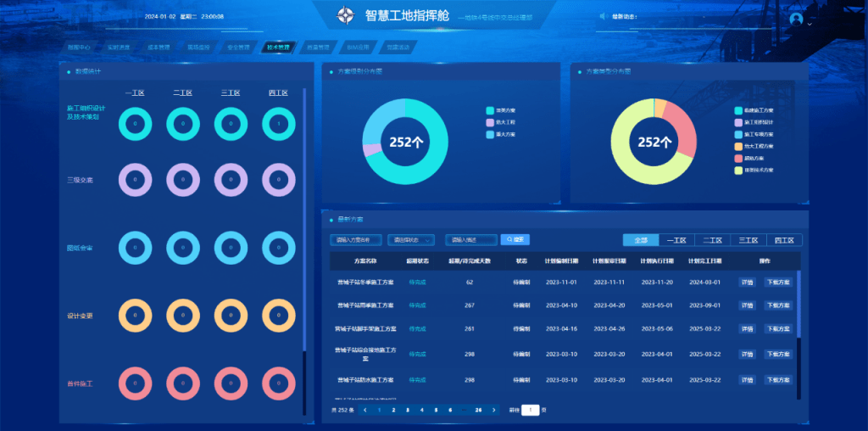The width and height of the screenshot is (868, 431).
Task: Toggle the purple legend entry in 方案级别 chart
Action: point(501,122)
